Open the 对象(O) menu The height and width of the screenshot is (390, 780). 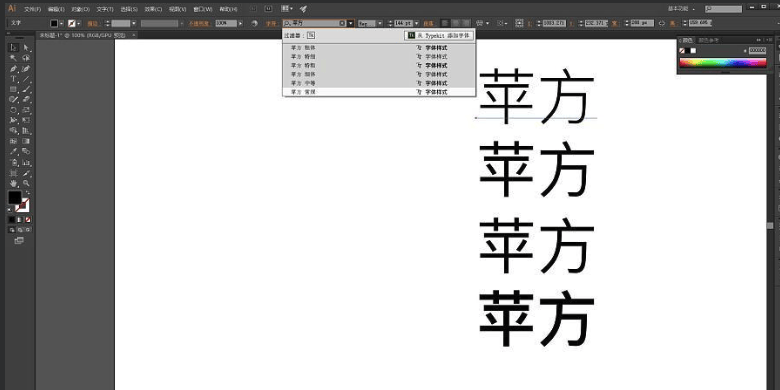(x=81, y=9)
